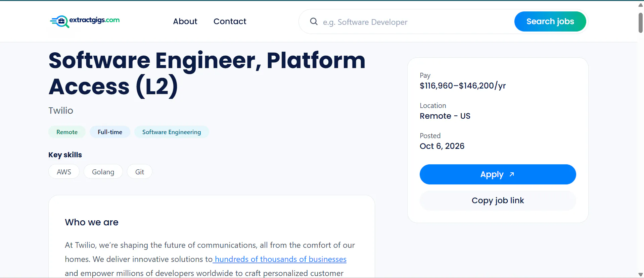Open the hundreds of thousands of businesses link
The width and height of the screenshot is (644, 278).
point(280,259)
